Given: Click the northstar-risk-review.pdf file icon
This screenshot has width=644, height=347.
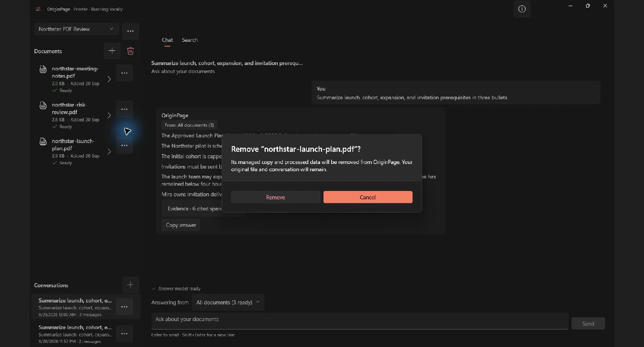Looking at the screenshot, I should pos(43,105).
